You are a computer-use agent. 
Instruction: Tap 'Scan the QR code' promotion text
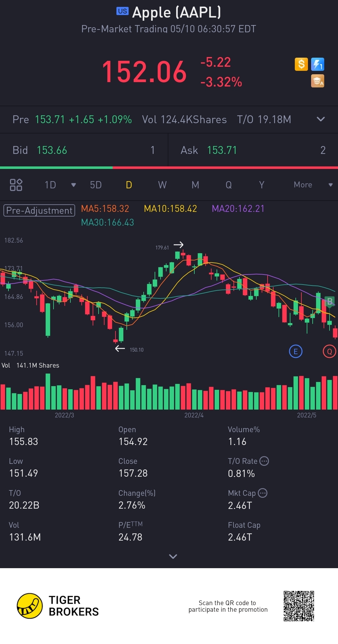[228, 606]
